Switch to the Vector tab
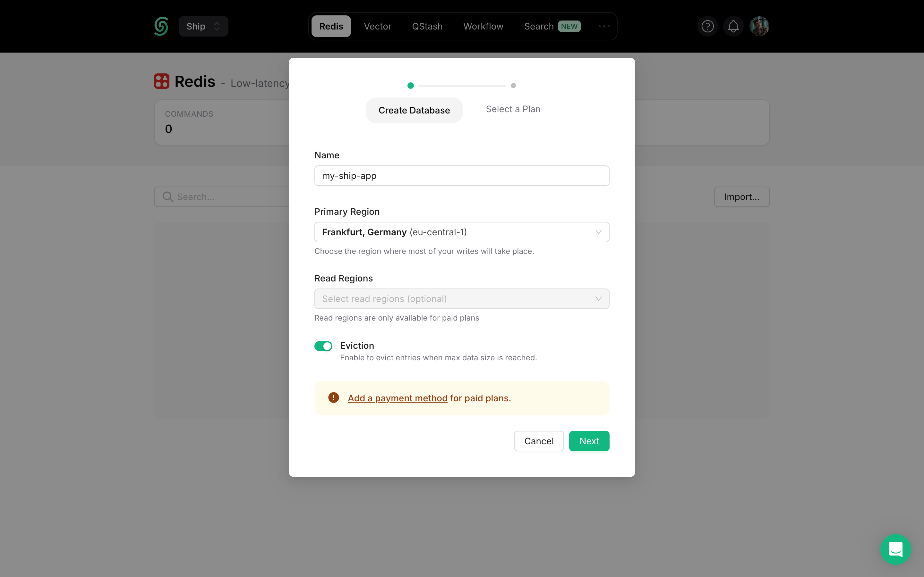924x577 pixels. (377, 26)
